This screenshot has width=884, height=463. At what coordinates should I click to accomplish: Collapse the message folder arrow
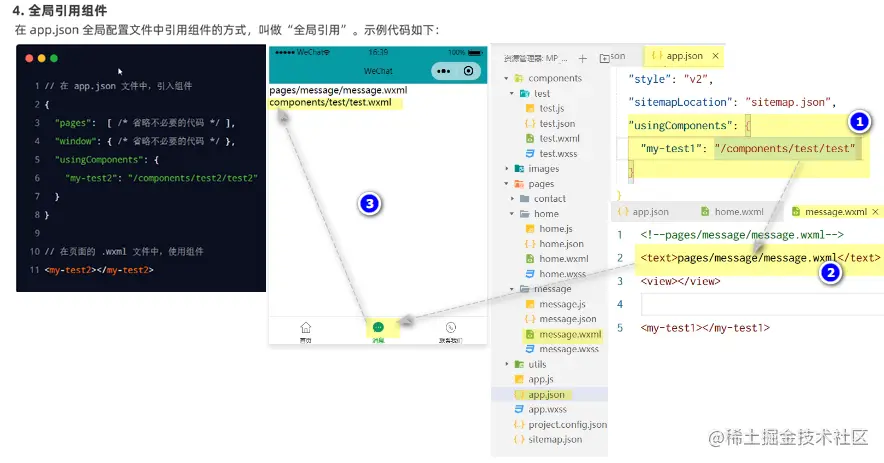512,289
